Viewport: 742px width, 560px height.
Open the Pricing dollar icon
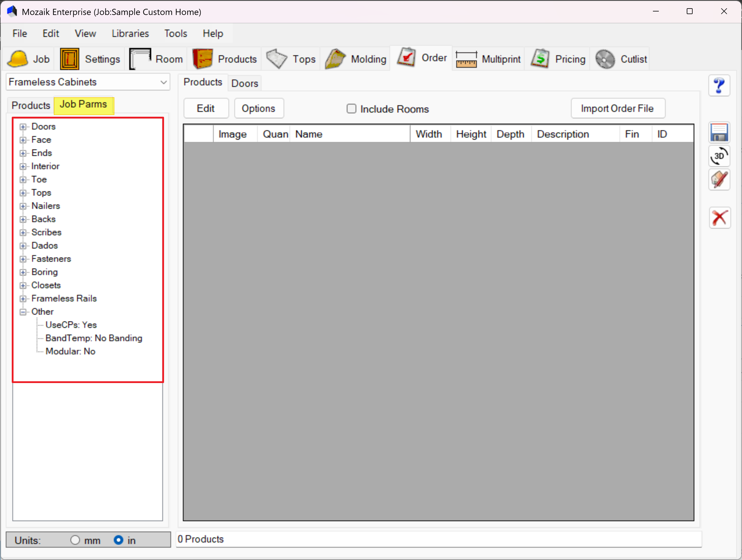click(x=540, y=59)
